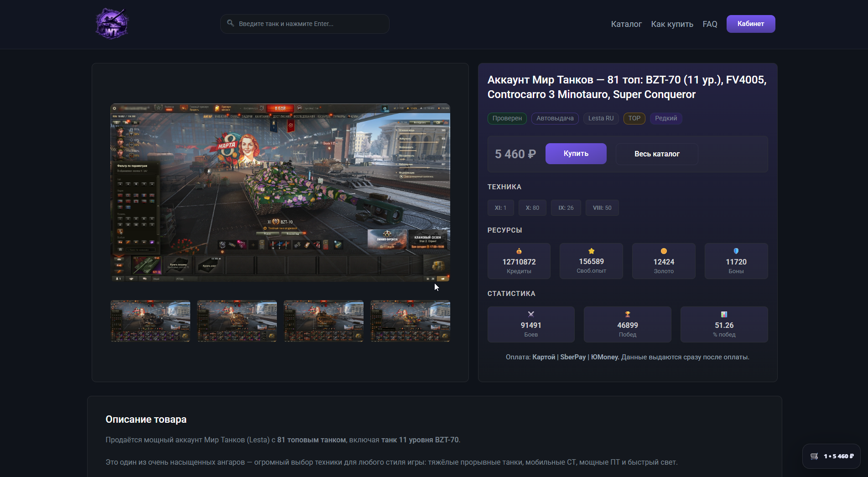
Task: Click the bonds shield icon
Action: click(736, 251)
